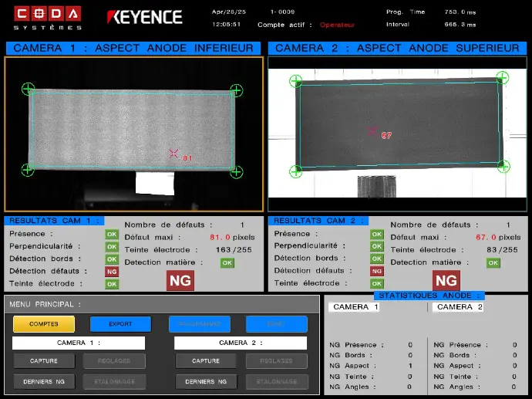The width and height of the screenshot is (532, 399).
Task: Click the bottom-right green corner marker in Camera 1 image
Action: tap(236, 172)
